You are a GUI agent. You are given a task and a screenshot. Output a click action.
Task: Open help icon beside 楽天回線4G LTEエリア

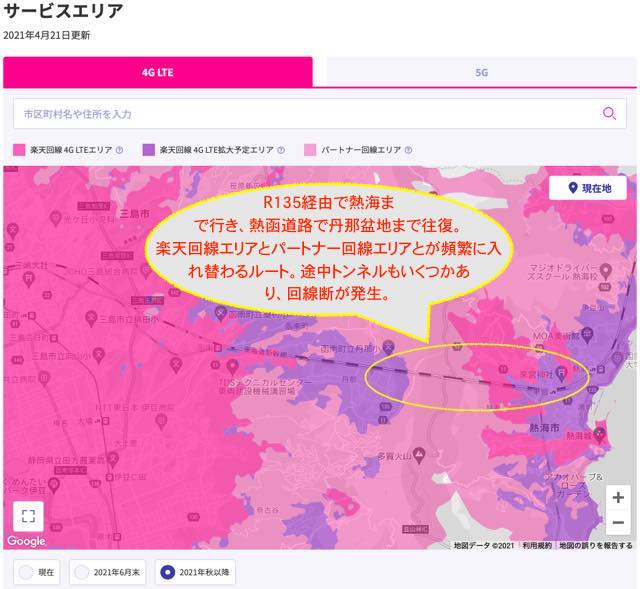[119, 150]
